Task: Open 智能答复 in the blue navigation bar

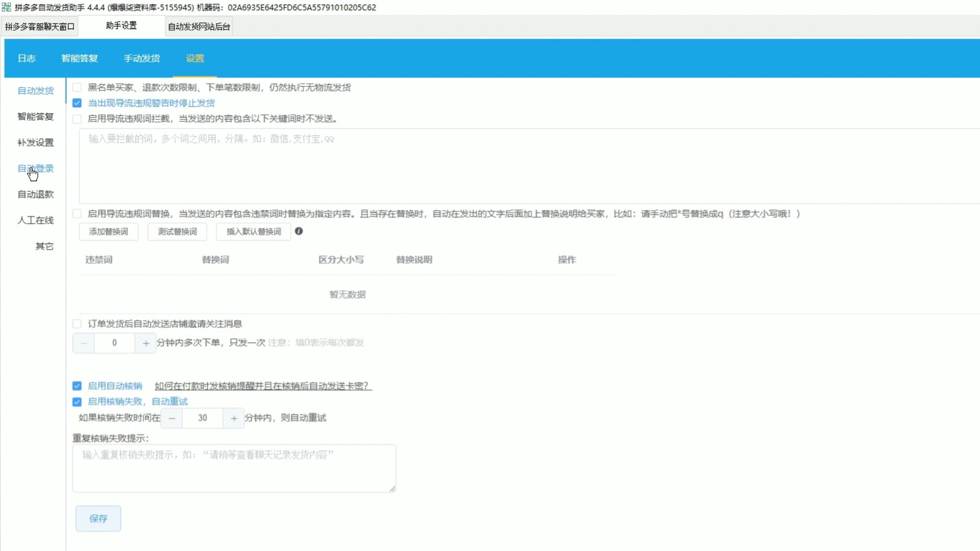Action: (x=80, y=58)
